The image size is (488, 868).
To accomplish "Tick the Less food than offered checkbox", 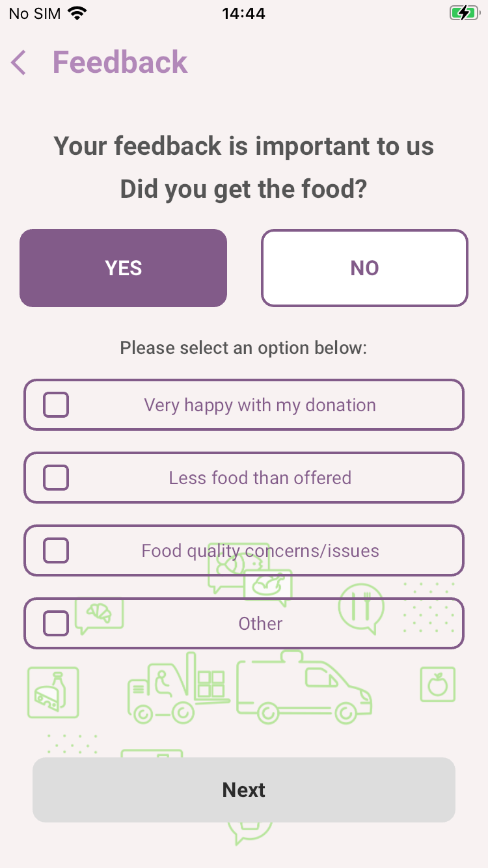I will [56, 478].
